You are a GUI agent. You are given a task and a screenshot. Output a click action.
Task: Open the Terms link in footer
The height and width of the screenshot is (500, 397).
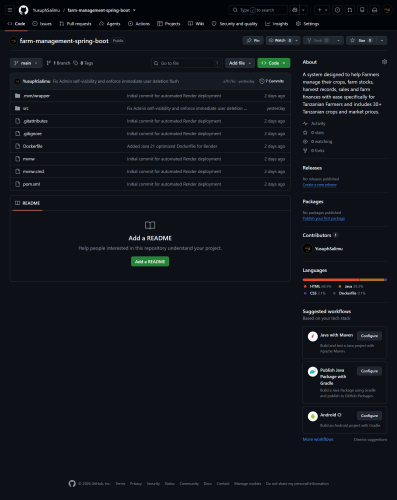point(120,483)
